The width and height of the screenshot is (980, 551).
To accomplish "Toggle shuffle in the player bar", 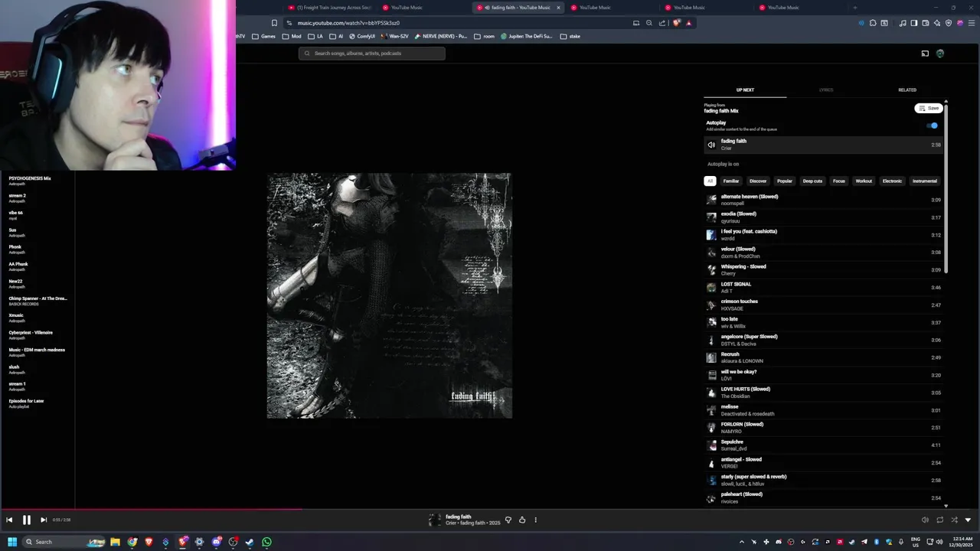I will pyautogui.click(x=954, y=520).
